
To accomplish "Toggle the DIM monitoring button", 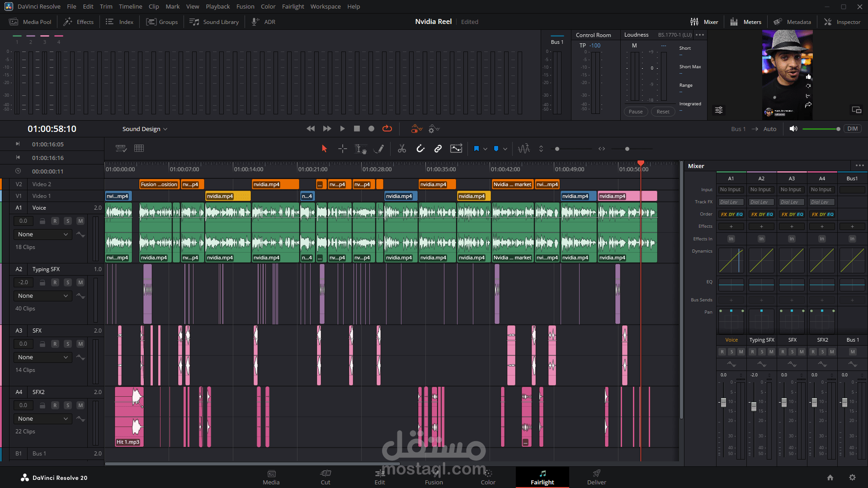I will tap(852, 129).
